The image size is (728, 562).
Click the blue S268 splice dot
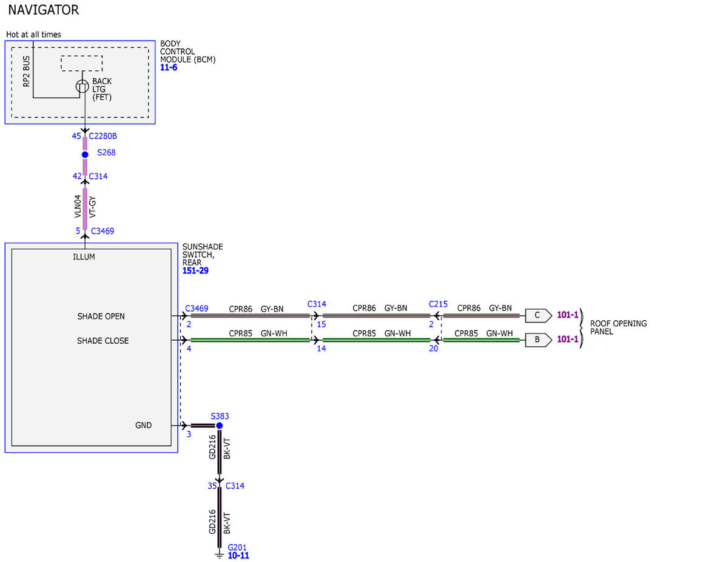tap(85, 155)
